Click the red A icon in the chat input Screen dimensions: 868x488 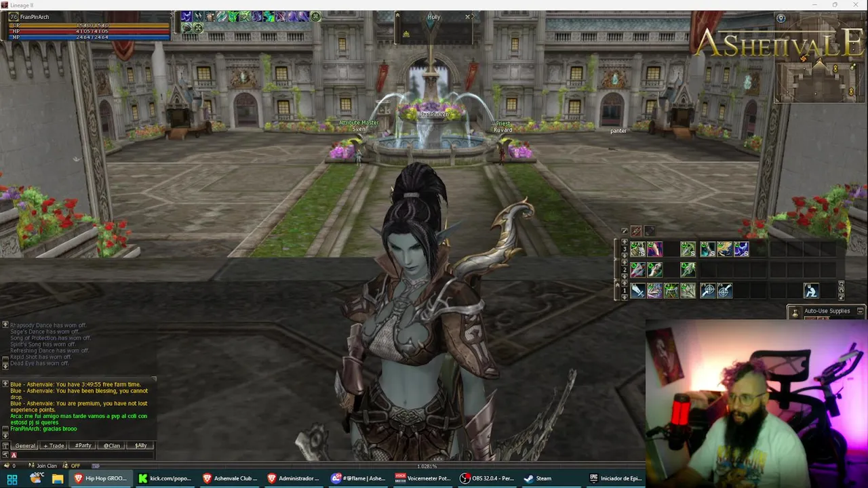(x=14, y=455)
